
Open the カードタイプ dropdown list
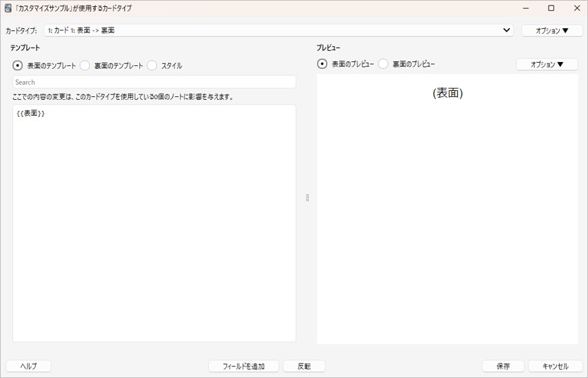[278, 30]
